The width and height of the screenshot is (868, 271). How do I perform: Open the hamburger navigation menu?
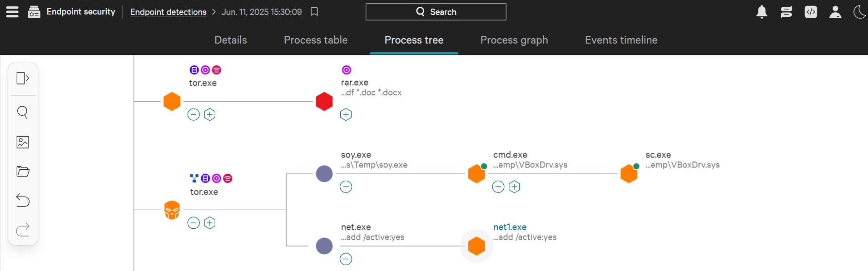click(x=12, y=12)
